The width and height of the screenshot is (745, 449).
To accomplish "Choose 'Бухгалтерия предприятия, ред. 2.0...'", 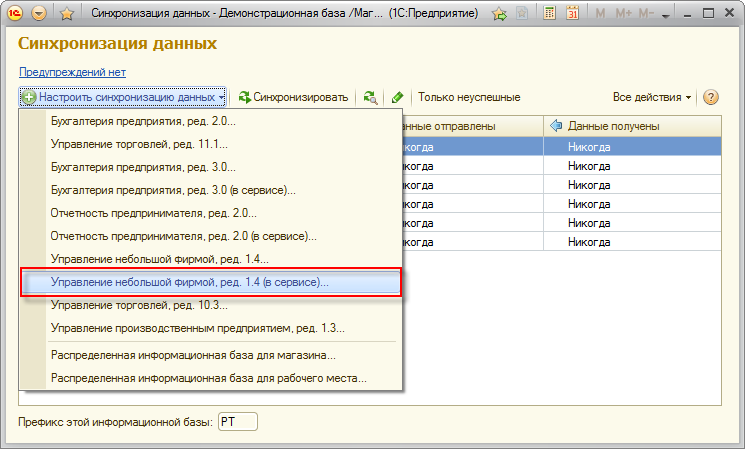I will pyautogui.click(x=211, y=121).
